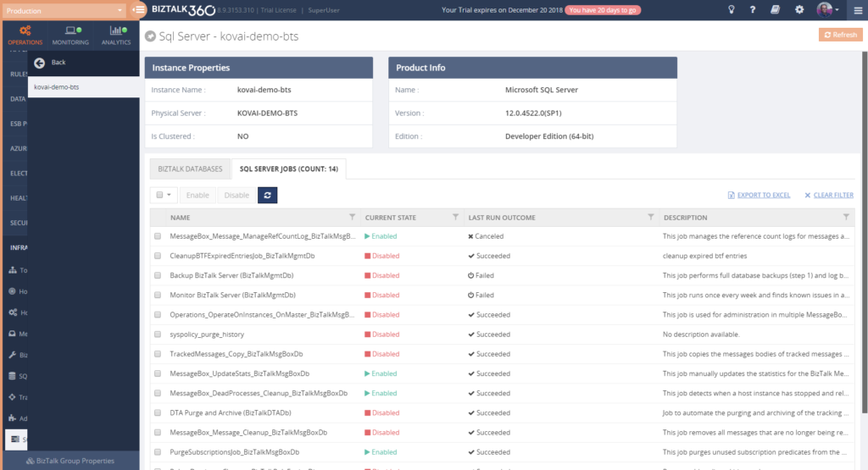Click Export to Excel link

[x=759, y=195]
